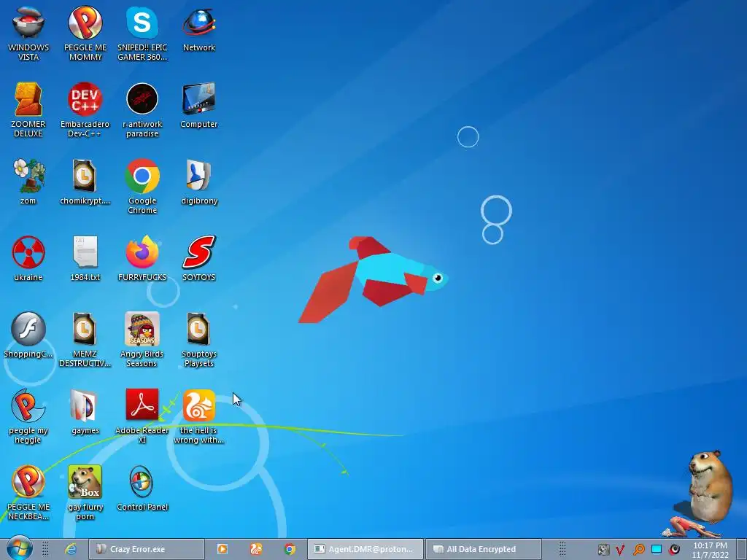Viewport: 747px width, 560px height.
Task: Switch to the Crazy Error.exe taskbar window
Action: (147, 549)
